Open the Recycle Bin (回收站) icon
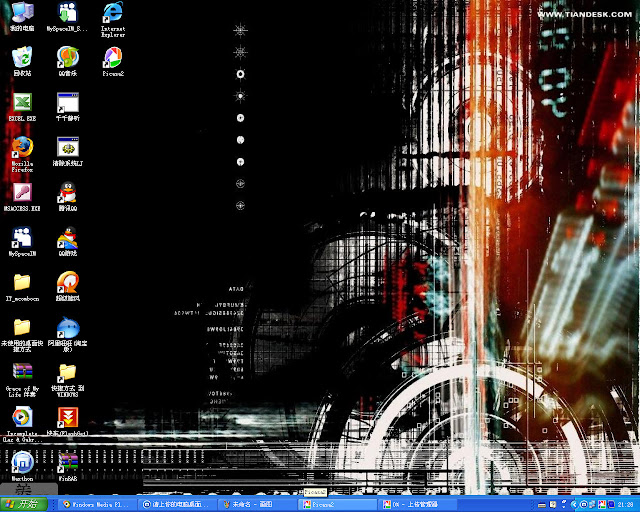 pyautogui.click(x=22, y=62)
